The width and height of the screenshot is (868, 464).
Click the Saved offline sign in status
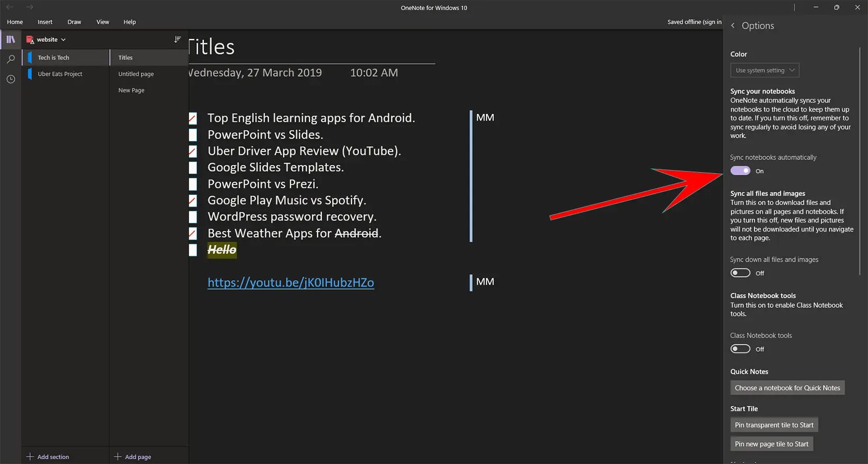coord(694,22)
